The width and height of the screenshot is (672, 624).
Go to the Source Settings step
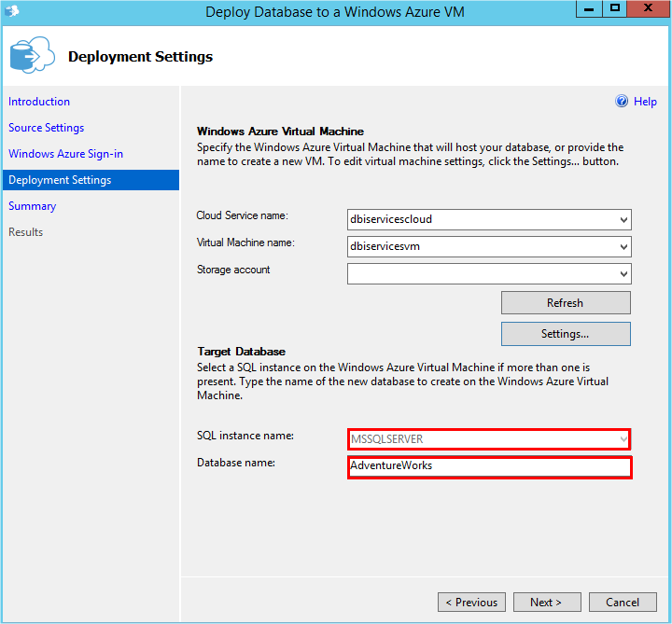pos(47,128)
